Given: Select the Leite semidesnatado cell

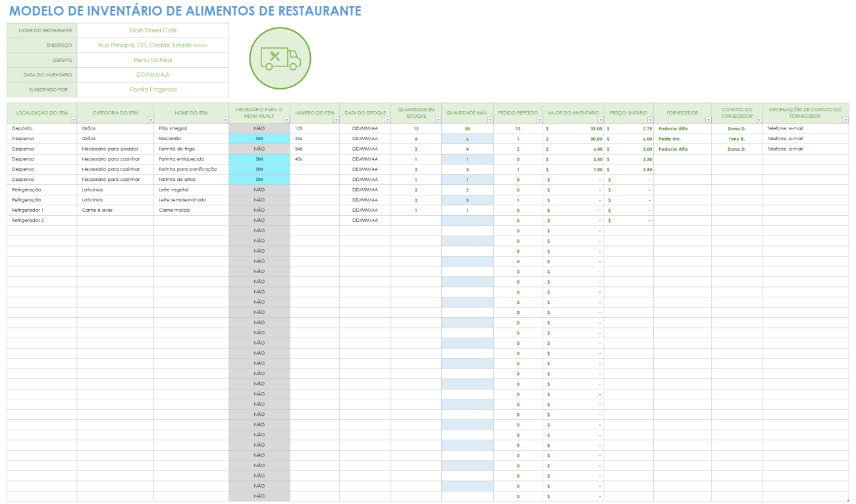Looking at the screenshot, I should coord(191,200).
